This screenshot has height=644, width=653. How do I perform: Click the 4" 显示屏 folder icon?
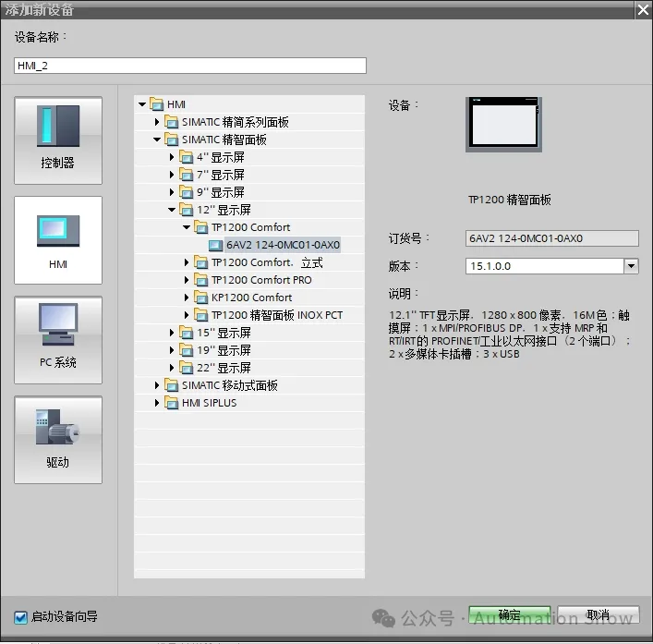(x=187, y=157)
